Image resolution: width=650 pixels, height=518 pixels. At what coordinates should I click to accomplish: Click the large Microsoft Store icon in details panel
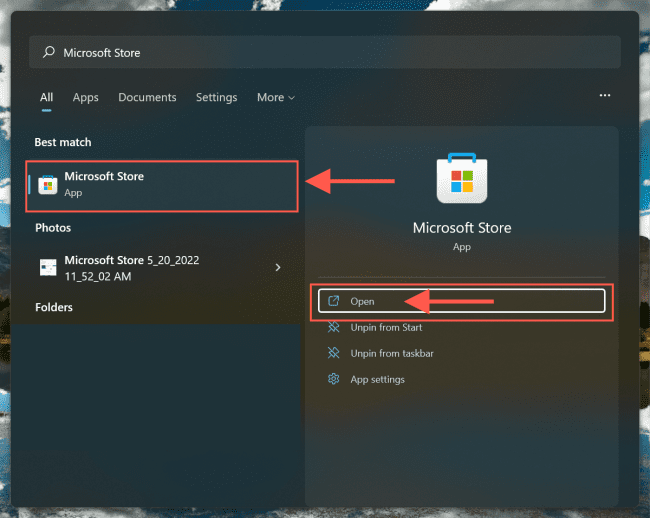(462, 178)
